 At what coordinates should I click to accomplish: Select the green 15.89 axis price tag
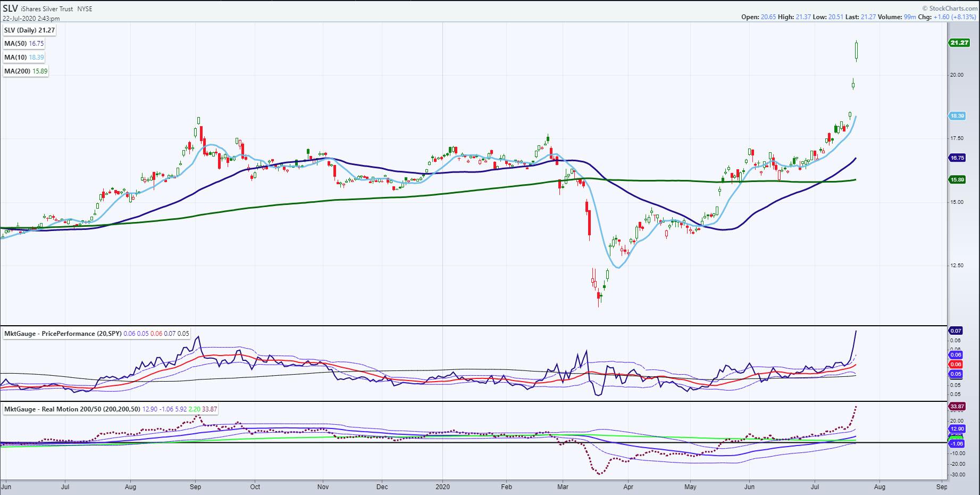(957, 180)
